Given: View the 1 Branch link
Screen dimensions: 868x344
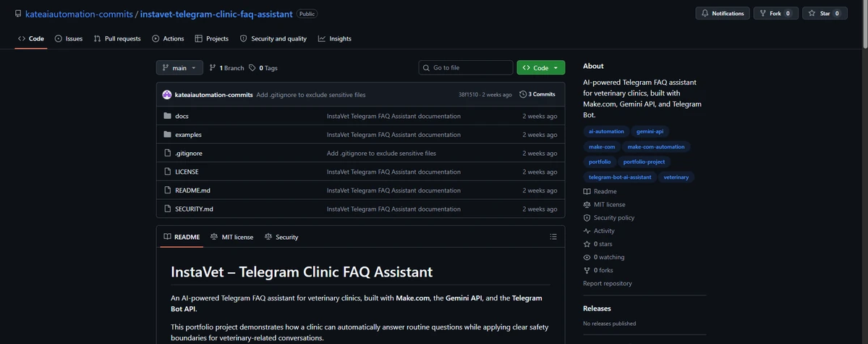Looking at the screenshot, I should coord(226,67).
